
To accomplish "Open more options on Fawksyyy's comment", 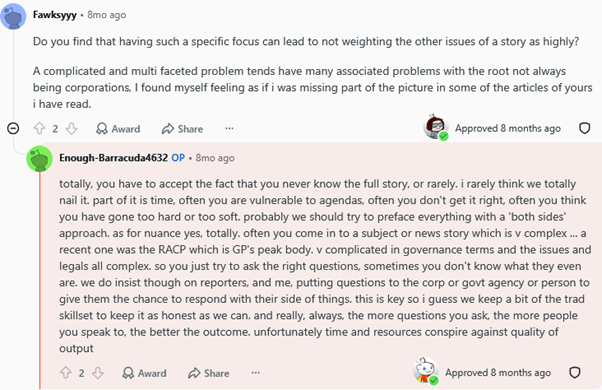I will [229, 128].
